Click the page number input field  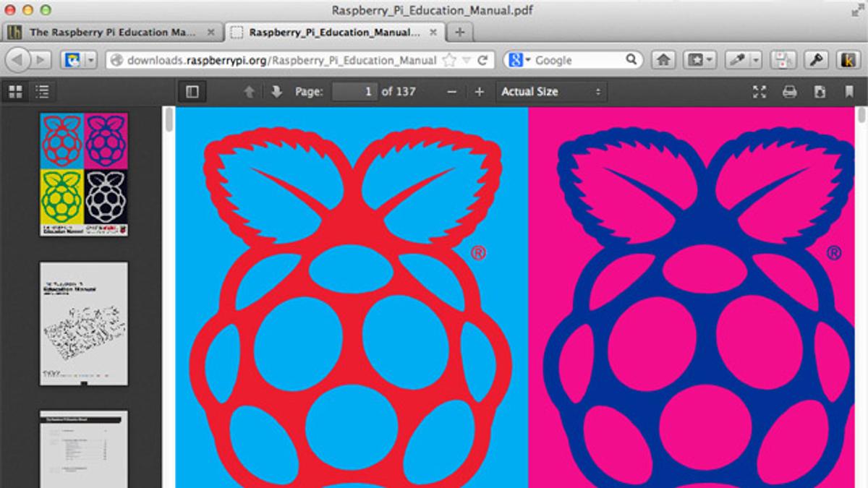354,92
